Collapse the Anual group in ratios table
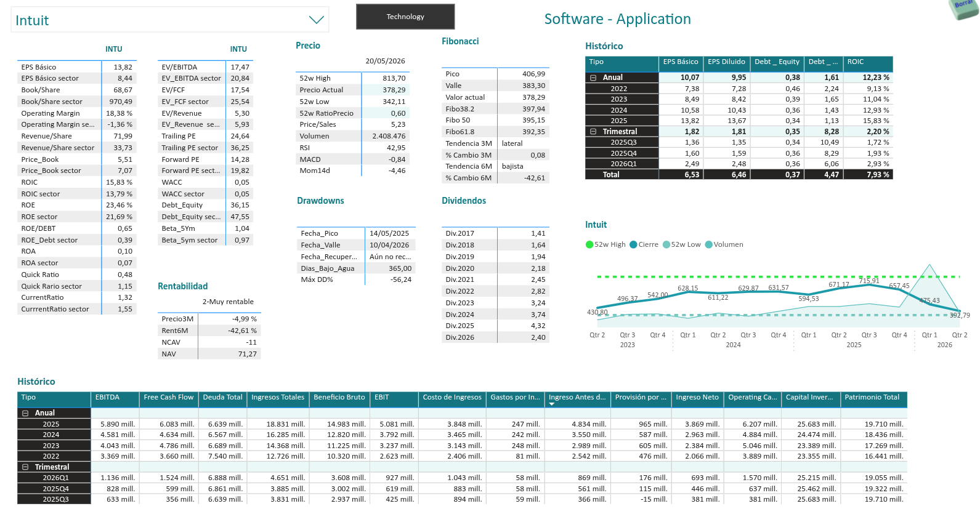Screen dimensions: 980x514 pyautogui.click(x=593, y=78)
